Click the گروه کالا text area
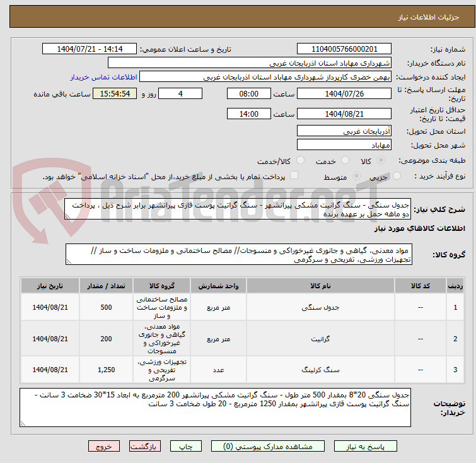The width and height of the screenshot is (476, 463). click(x=239, y=254)
